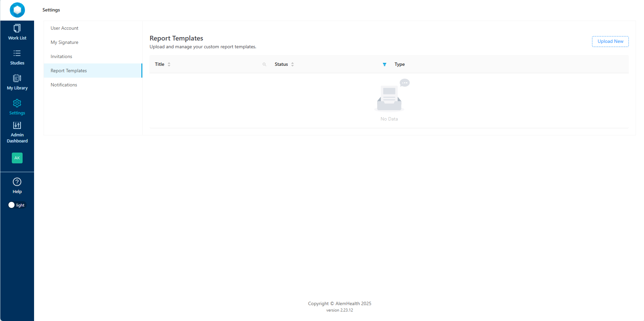Click the Type column header

tap(399, 64)
